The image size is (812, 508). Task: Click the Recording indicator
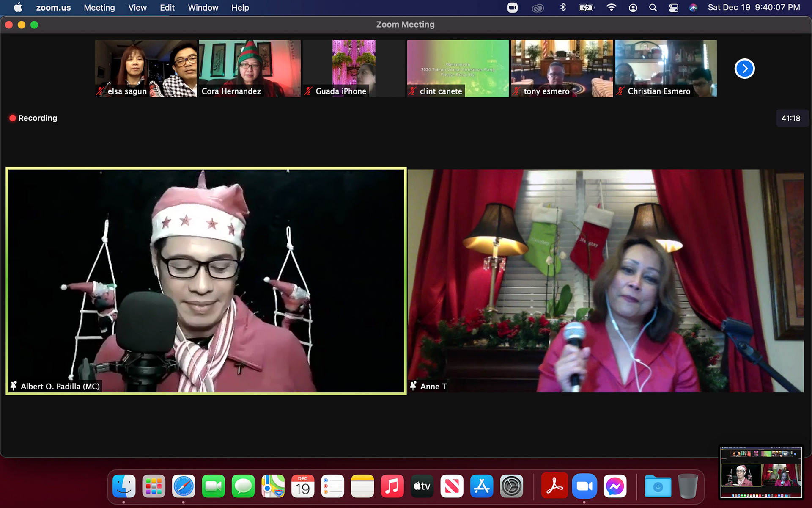(33, 118)
